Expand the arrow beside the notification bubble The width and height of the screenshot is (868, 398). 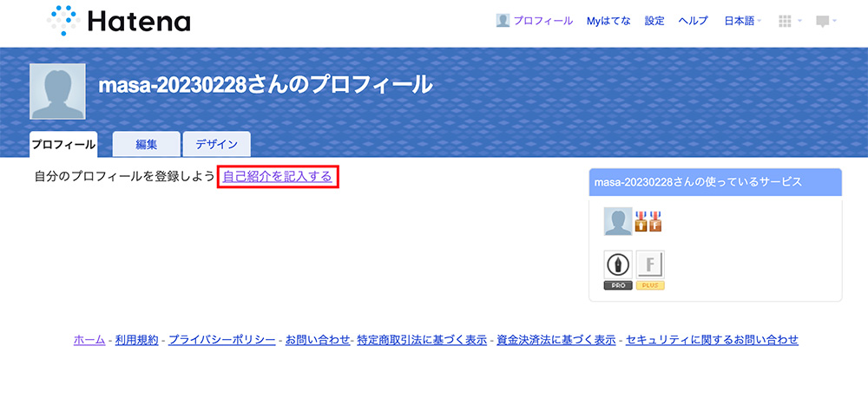pyautogui.click(x=833, y=21)
